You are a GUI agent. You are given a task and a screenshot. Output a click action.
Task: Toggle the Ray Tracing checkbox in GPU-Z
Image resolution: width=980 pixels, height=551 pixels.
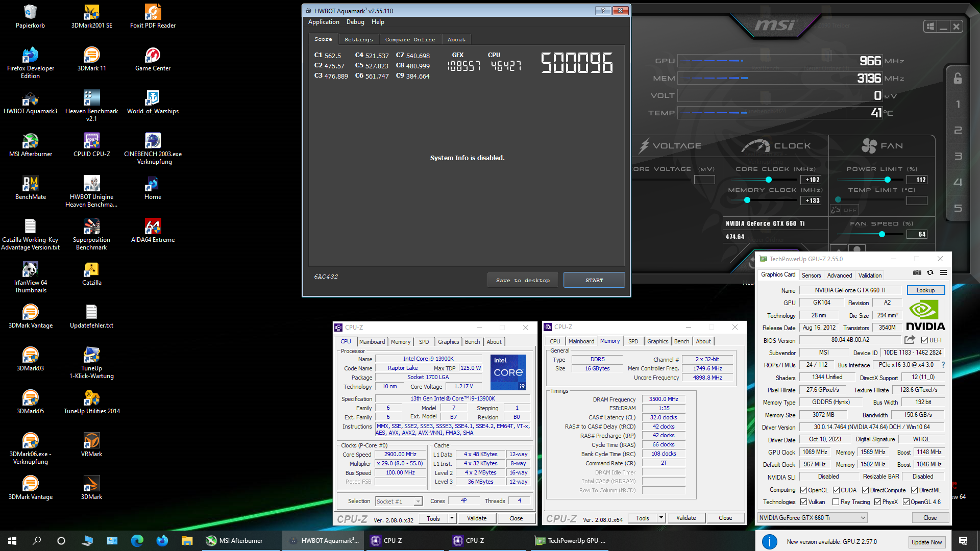click(x=836, y=502)
